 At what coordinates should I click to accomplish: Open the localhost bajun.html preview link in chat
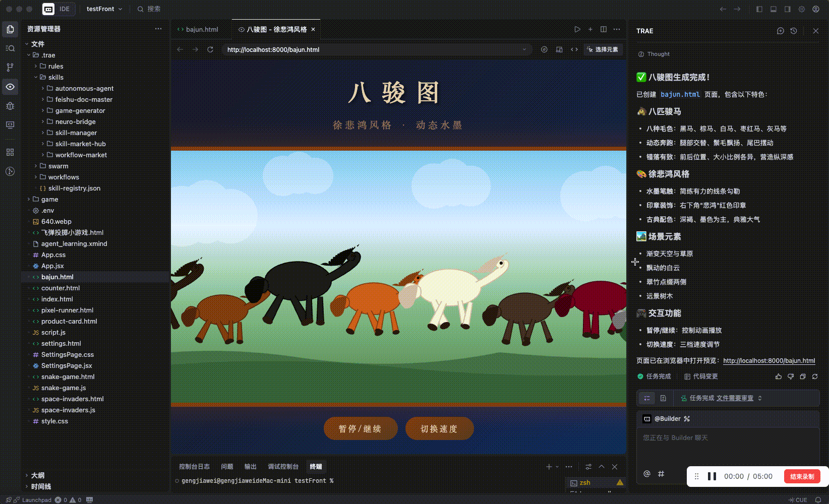point(768,361)
